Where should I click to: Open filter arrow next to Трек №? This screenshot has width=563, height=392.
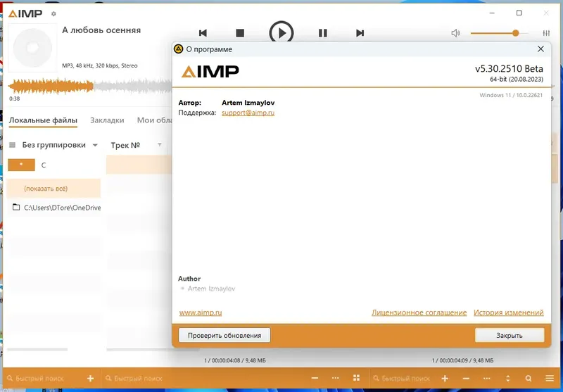tap(160, 145)
